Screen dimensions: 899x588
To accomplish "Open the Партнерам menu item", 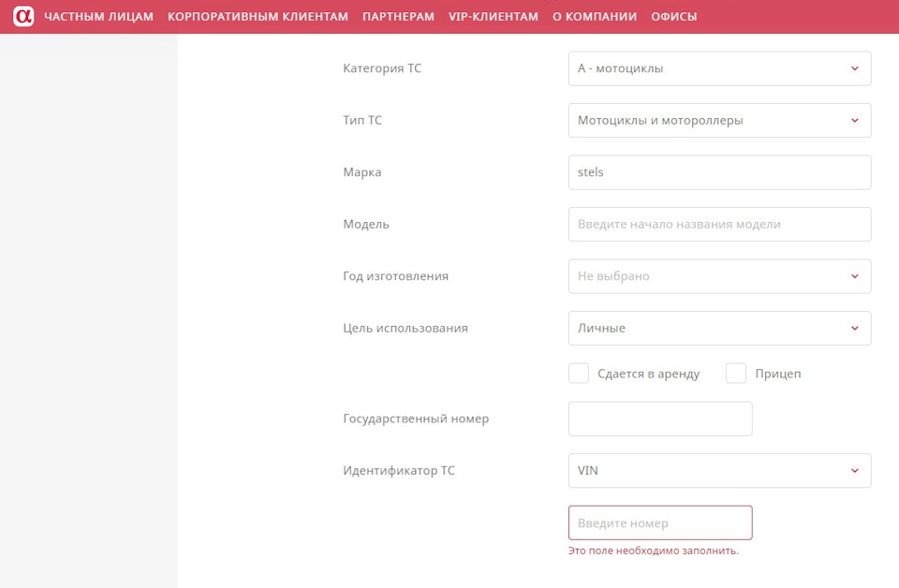I will point(398,17).
